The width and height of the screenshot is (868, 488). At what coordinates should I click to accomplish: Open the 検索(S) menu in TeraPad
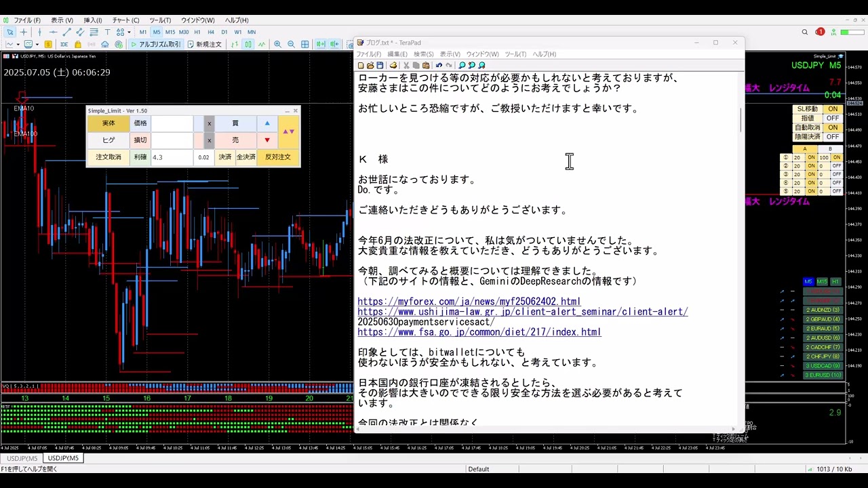click(x=423, y=54)
